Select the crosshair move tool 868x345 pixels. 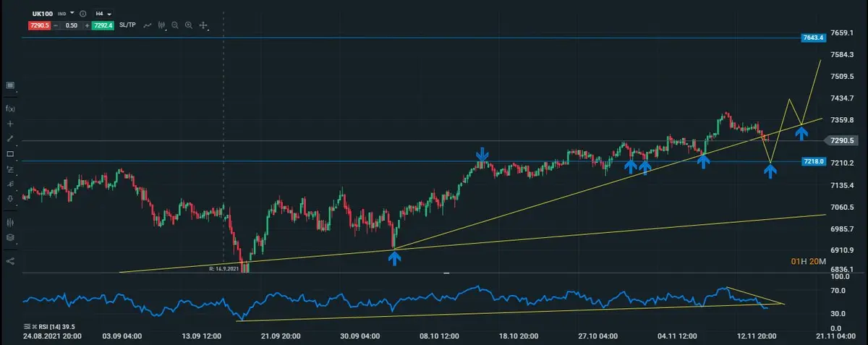click(204, 25)
